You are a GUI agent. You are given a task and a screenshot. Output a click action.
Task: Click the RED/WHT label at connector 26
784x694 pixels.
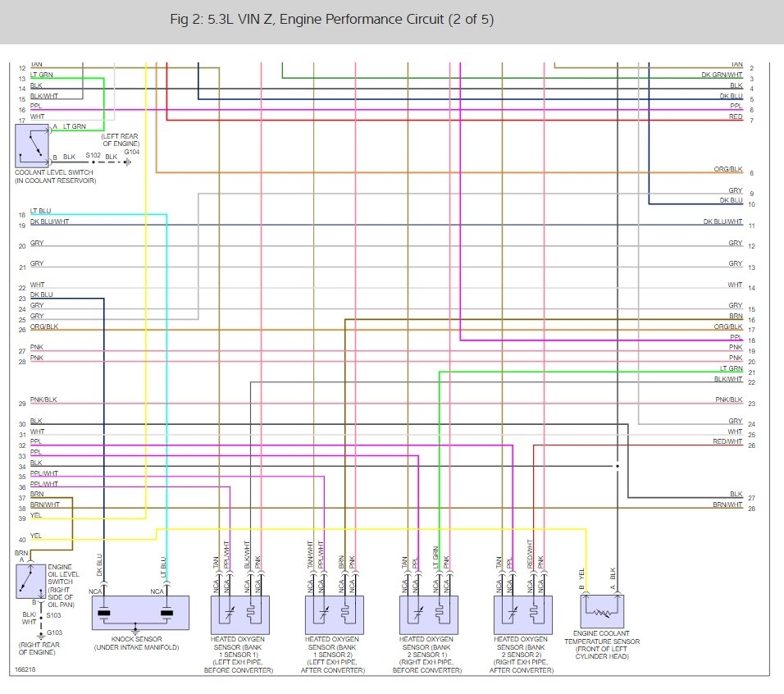[727, 441]
